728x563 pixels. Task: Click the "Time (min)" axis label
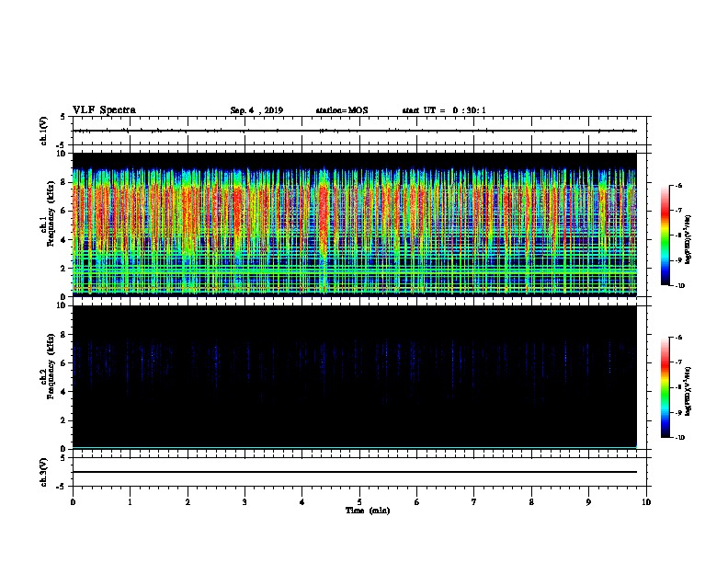pos(368,511)
